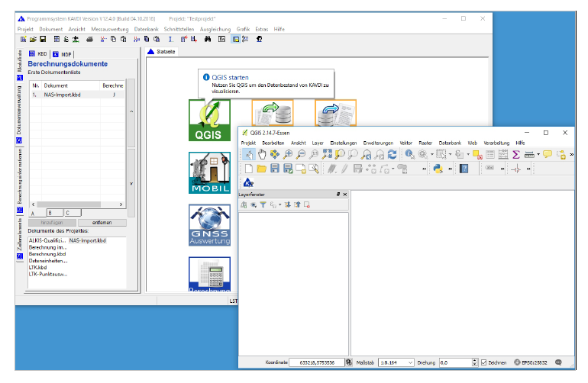This screenshot has height=383, width=588.
Task: Open the MOBIL module tile
Action: 208,172
